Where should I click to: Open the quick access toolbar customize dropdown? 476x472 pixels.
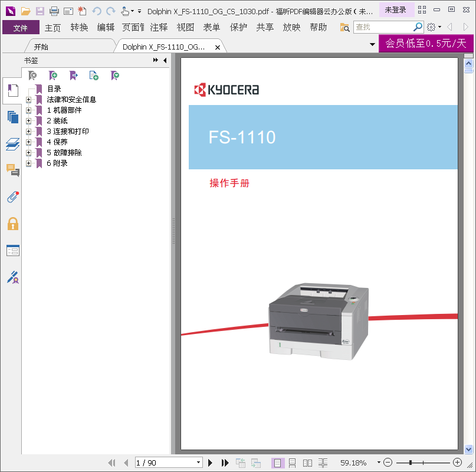(x=139, y=12)
